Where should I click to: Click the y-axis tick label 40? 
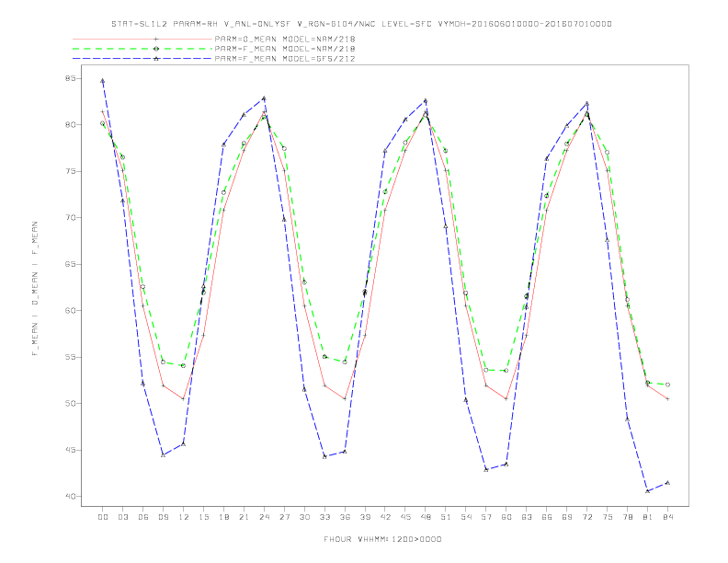click(x=71, y=497)
